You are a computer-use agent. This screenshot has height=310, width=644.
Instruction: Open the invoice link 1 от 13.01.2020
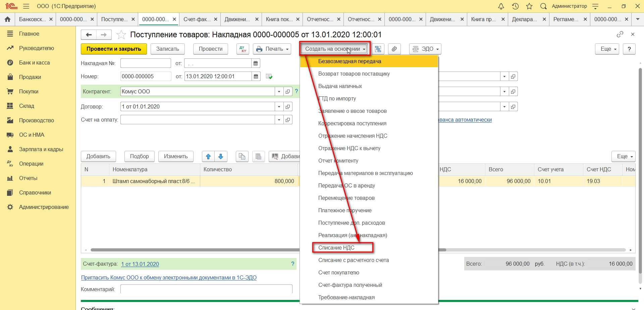click(x=140, y=264)
